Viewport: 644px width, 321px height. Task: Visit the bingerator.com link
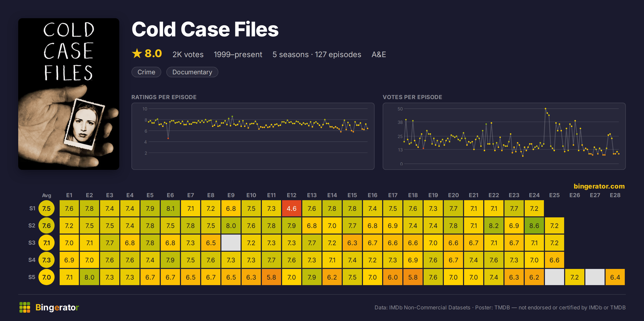click(x=599, y=186)
